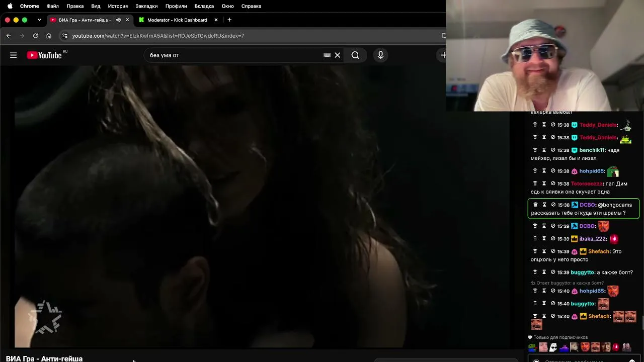Image resolution: width=644 pixels, height=362 pixels.
Task: Mute the ВИА Гра tab audio
Action: click(118, 20)
